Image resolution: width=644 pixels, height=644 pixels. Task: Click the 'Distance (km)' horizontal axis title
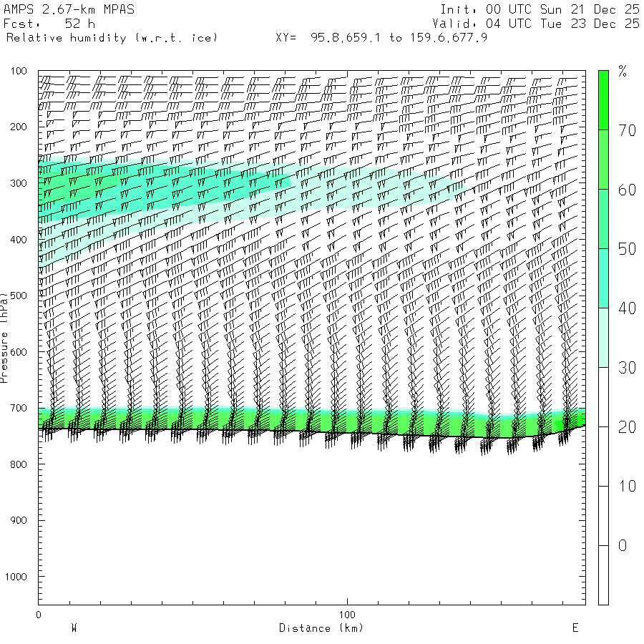[x=321, y=628]
